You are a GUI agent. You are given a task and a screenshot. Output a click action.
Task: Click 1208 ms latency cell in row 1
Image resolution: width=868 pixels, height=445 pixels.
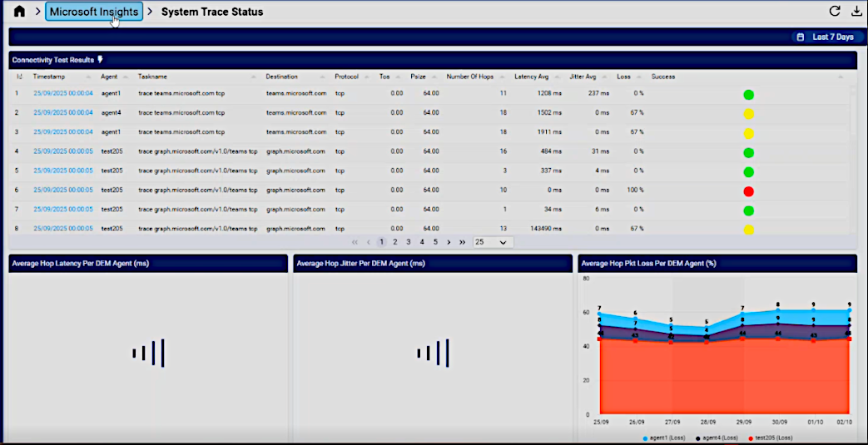549,93
